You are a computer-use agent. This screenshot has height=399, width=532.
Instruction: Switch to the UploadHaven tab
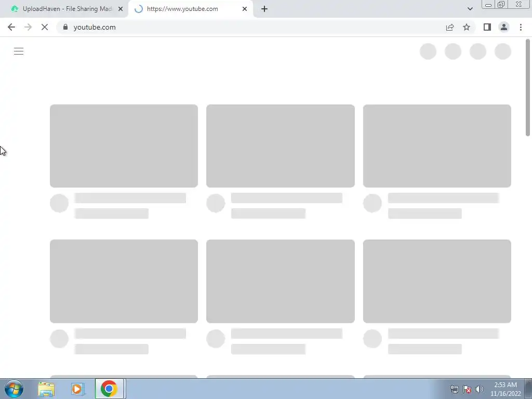pyautogui.click(x=64, y=9)
